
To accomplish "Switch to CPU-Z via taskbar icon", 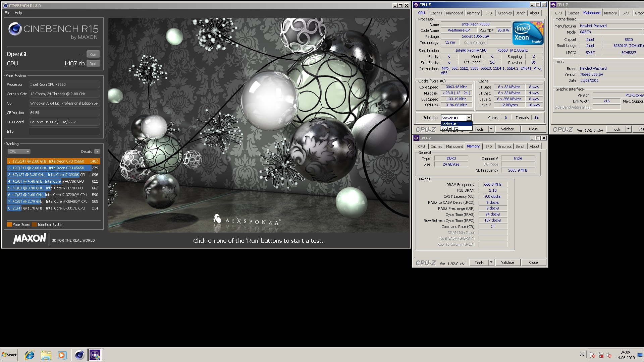I will coord(95,355).
